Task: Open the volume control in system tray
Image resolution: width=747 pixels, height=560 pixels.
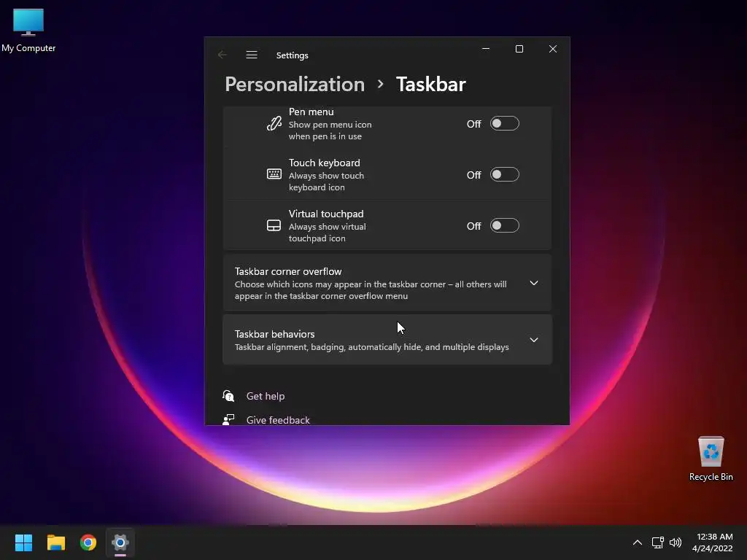Action: pyautogui.click(x=676, y=542)
